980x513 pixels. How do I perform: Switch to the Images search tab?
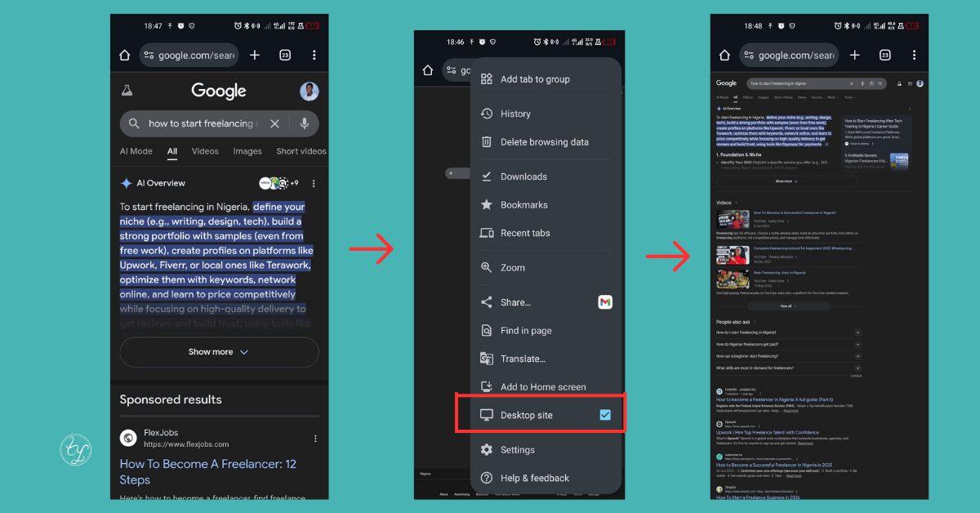247,151
